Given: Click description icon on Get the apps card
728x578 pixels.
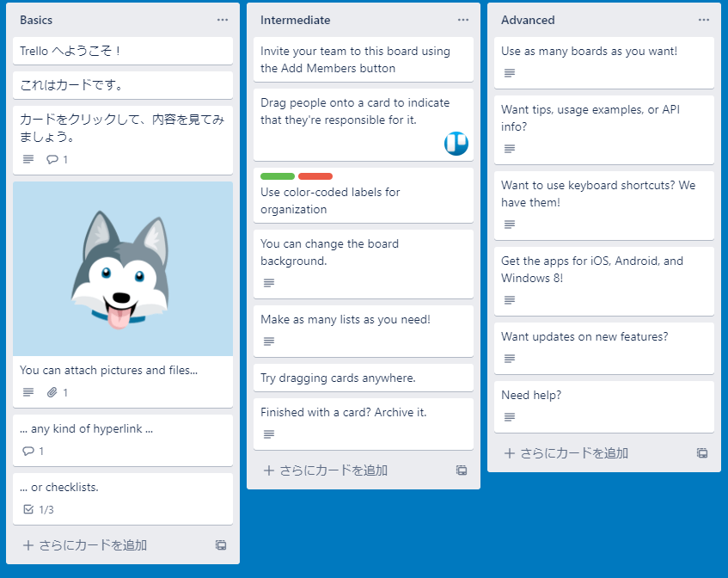Looking at the screenshot, I should click(510, 300).
